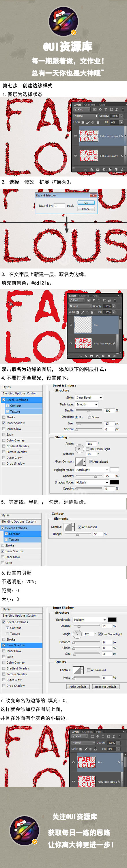Toggle eye icon of Rim layer that has fx
Viewport: 127px width, 868px height.
pos(73,762)
